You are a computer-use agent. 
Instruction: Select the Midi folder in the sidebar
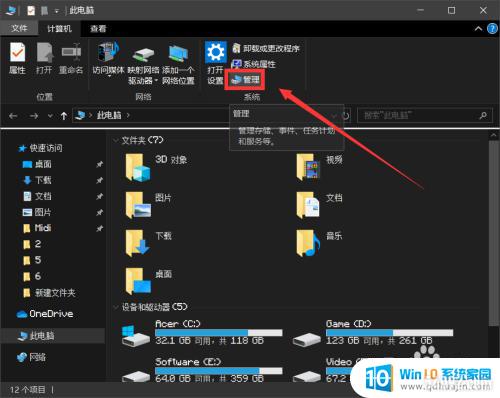coord(37,228)
